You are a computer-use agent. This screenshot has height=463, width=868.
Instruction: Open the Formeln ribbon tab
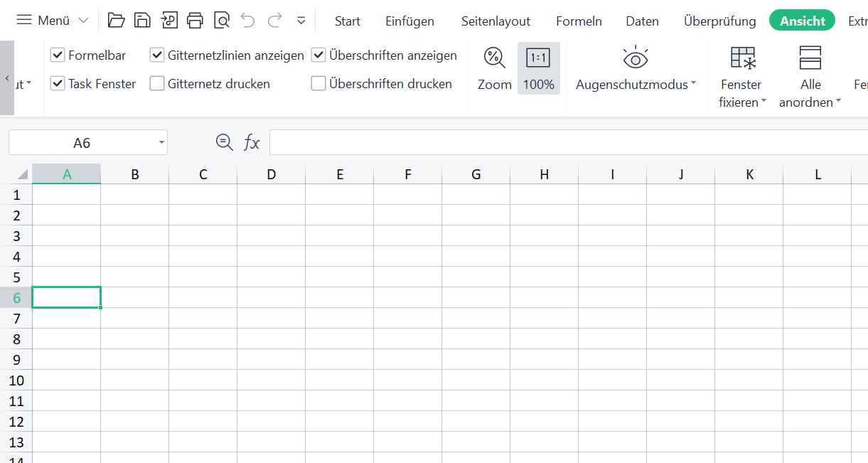point(579,21)
